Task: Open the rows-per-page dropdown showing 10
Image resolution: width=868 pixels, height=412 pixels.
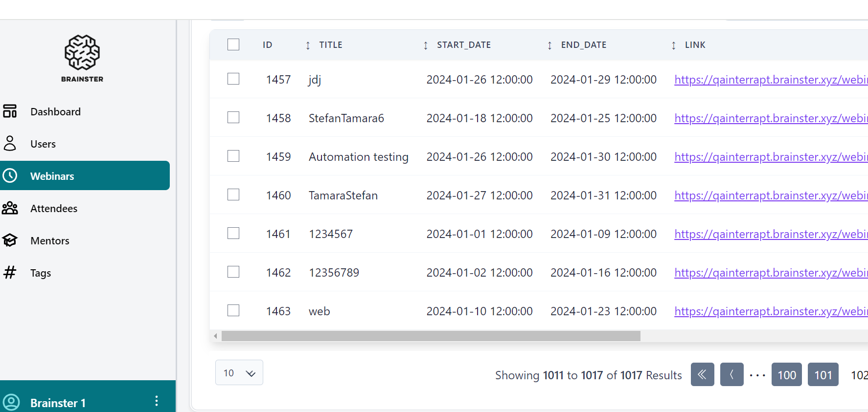Action: point(239,373)
